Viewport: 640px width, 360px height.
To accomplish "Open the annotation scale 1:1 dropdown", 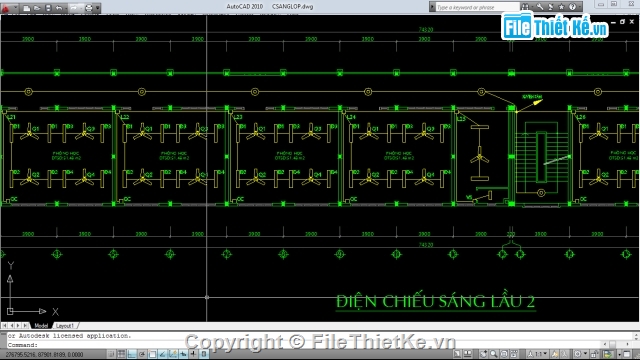I will (538, 354).
